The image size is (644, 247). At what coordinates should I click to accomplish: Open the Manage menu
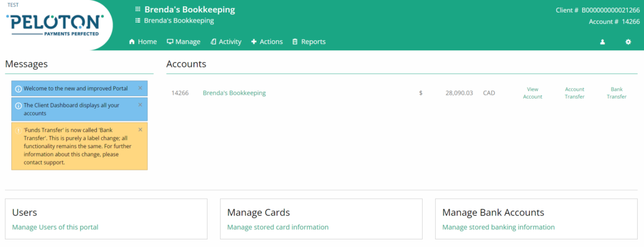184,41
